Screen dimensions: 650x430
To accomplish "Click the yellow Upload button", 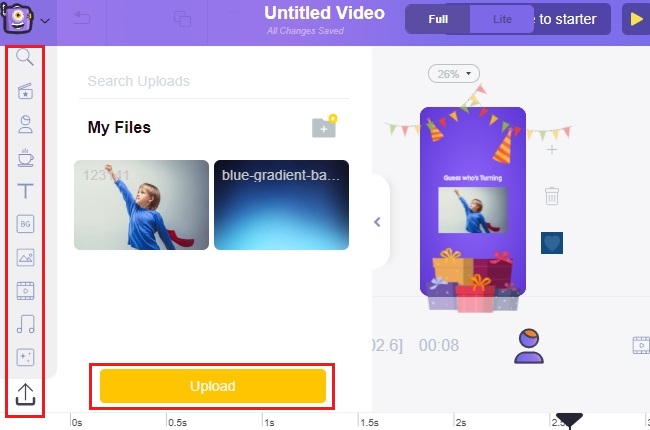I will 213,386.
